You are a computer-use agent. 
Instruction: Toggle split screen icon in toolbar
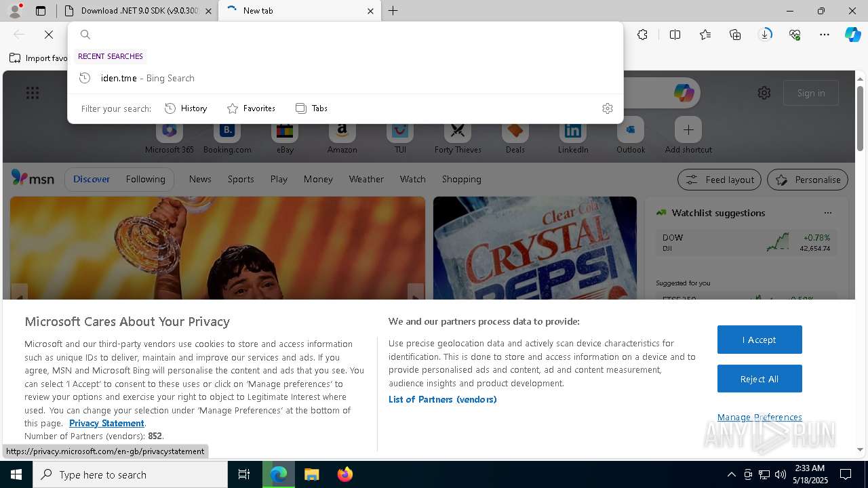pos(675,35)
